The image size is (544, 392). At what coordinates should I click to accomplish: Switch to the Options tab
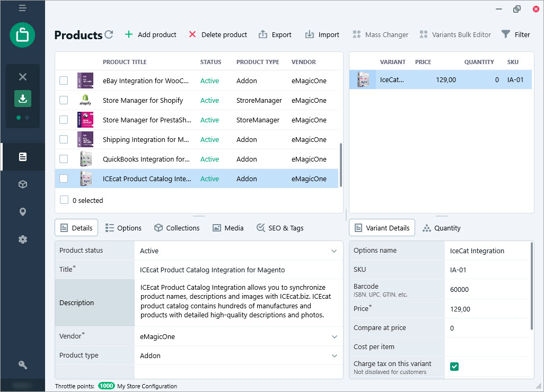click(124, 228)
